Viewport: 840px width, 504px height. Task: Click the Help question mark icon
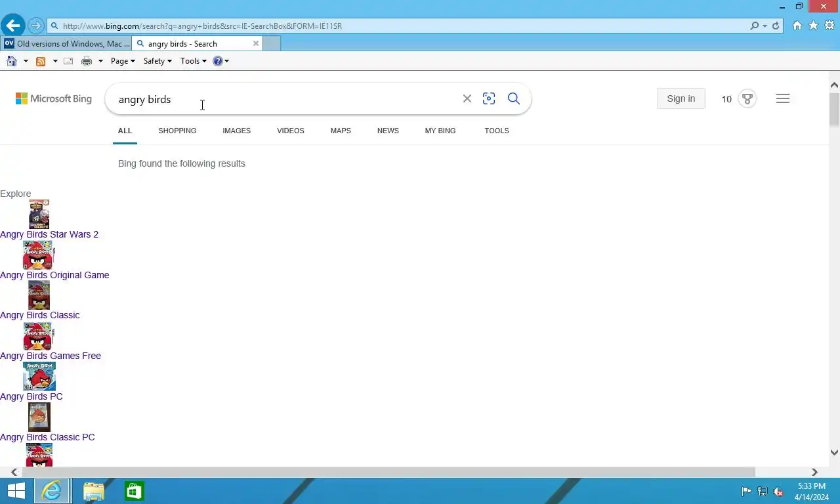[x=218, y=61]
